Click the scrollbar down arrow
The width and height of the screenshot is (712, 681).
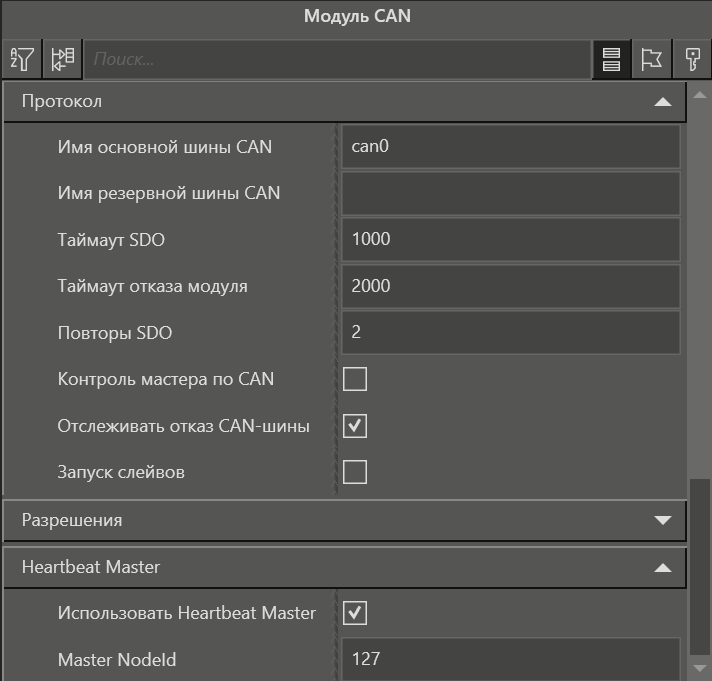point(699,668)
